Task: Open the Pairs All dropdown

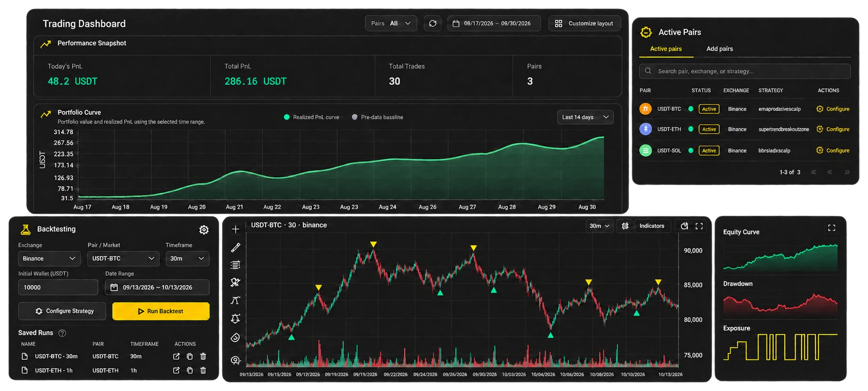Action: (391, 23)
